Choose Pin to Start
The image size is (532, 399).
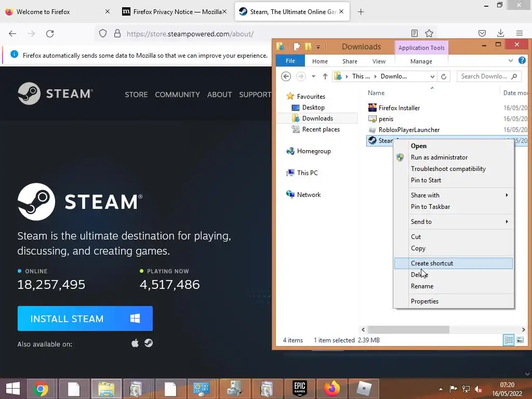pos(453,180)
